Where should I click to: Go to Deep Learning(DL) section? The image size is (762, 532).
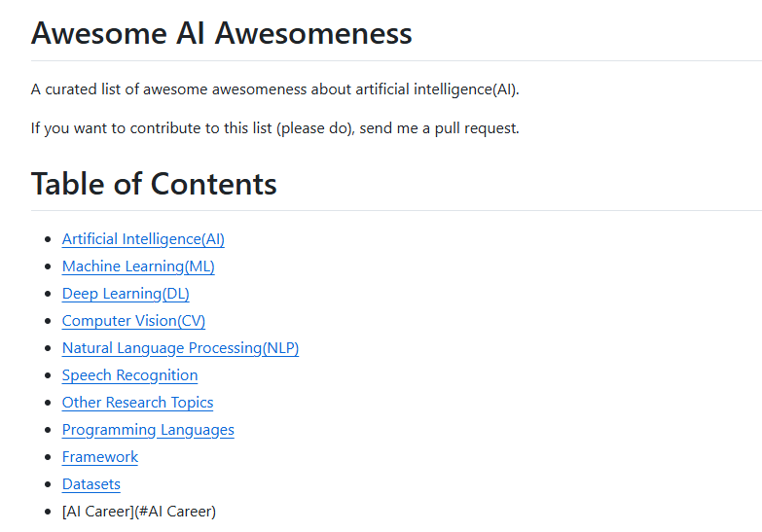(x=126, y=294)
